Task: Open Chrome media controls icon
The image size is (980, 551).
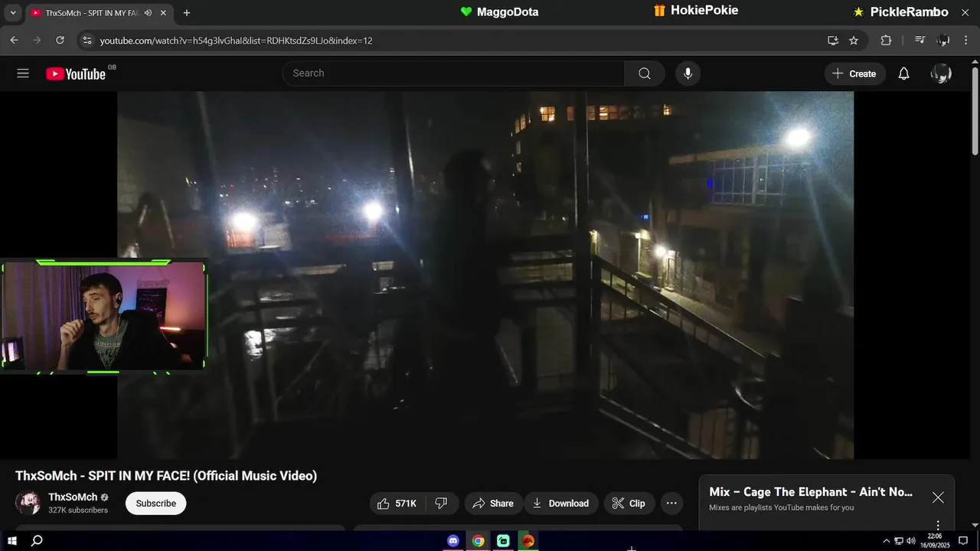Action: (x=920, y=41)
